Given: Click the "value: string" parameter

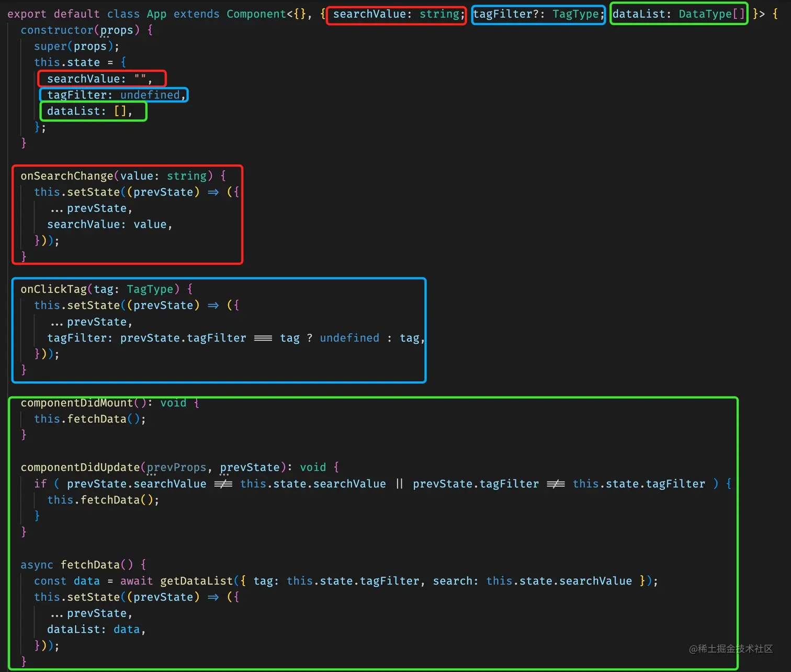Looking at the screenshot, I should [x=163, y=176].
